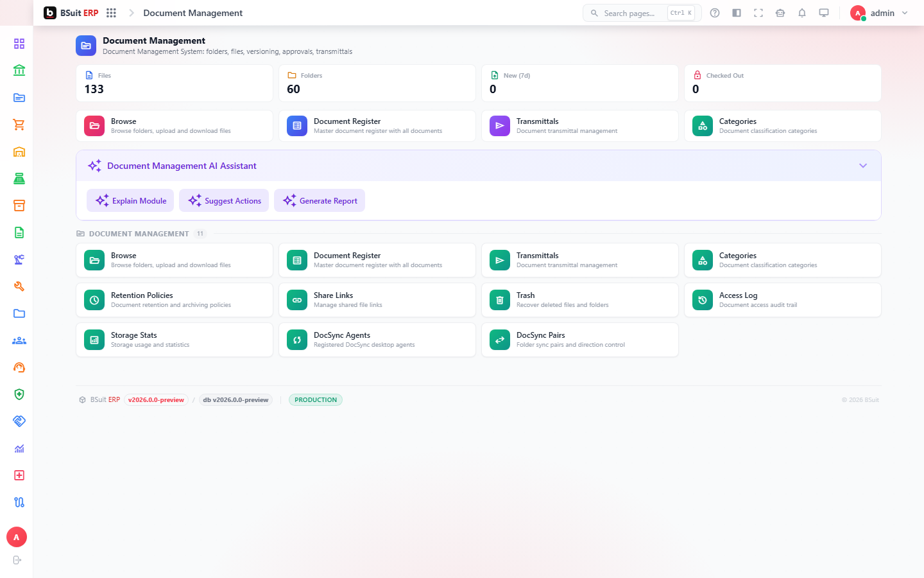Open the Trash card

580,300
